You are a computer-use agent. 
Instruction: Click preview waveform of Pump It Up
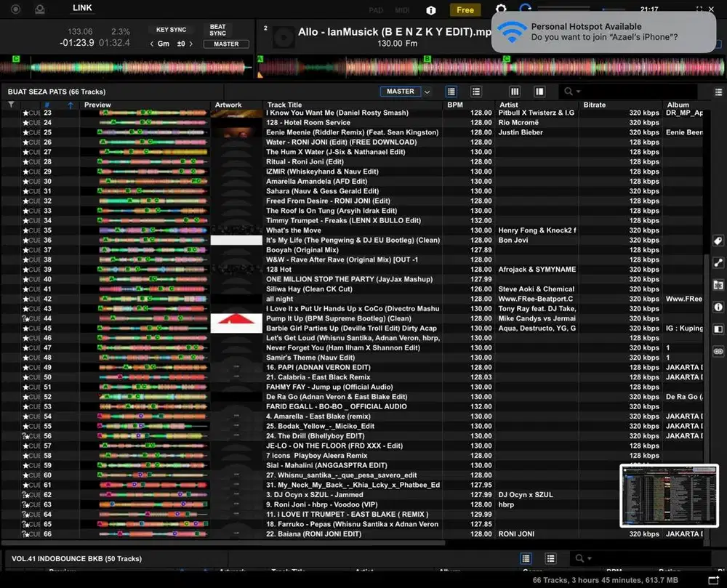click(x=153, y=319)
